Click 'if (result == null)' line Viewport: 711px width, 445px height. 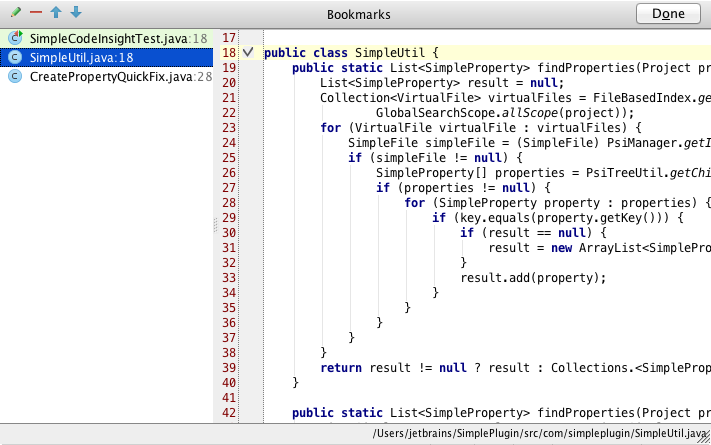[x=533, y=233]
